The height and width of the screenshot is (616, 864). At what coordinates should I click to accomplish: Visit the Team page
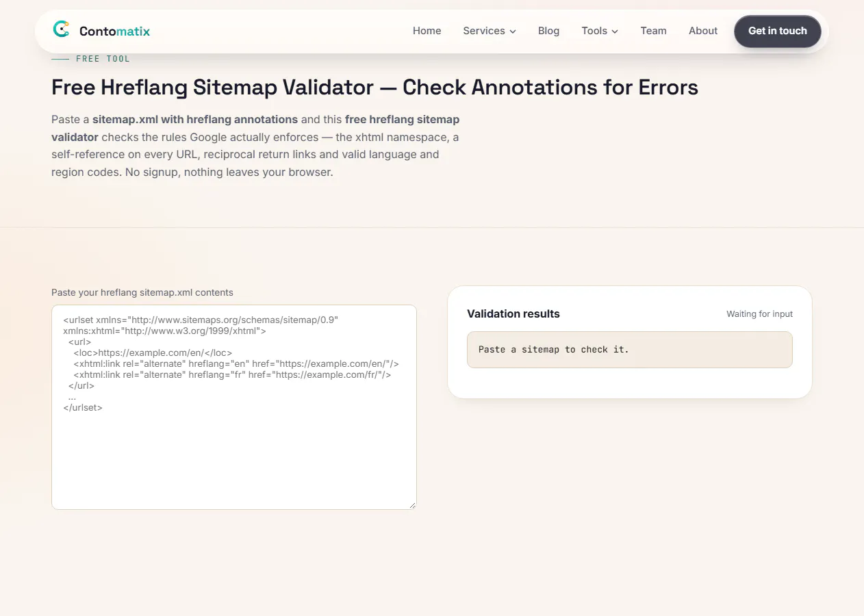tap(653, 31)
